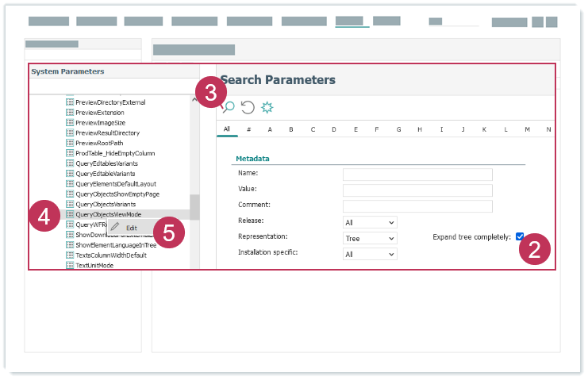Click the Comment input field

click(417, 206)
